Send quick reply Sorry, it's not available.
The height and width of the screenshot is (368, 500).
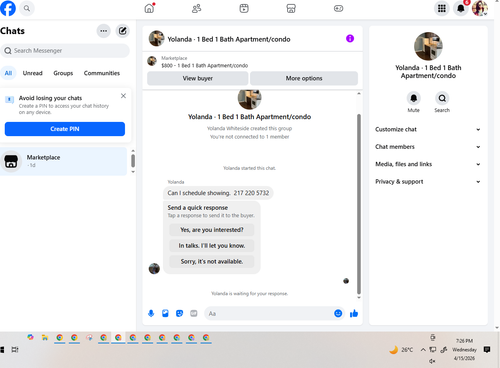pos(212,262)
